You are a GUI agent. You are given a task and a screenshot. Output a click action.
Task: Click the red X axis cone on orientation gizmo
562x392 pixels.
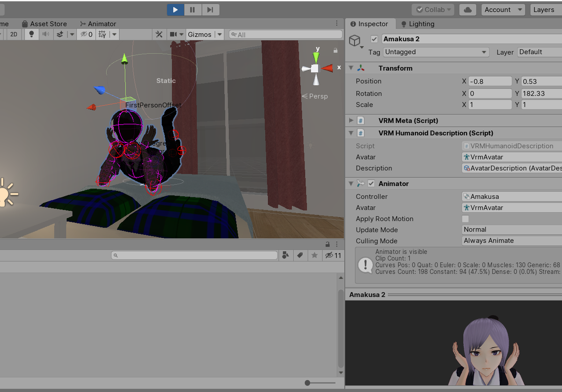click(327, 68)
